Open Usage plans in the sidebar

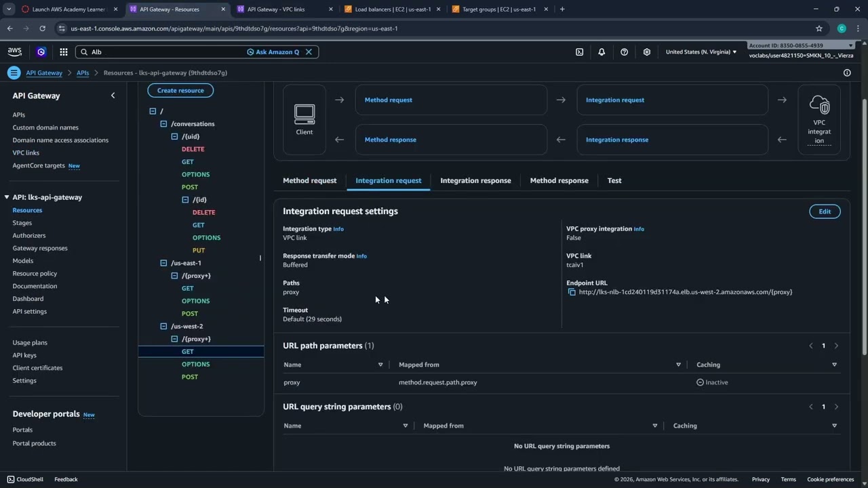(30, 342)
